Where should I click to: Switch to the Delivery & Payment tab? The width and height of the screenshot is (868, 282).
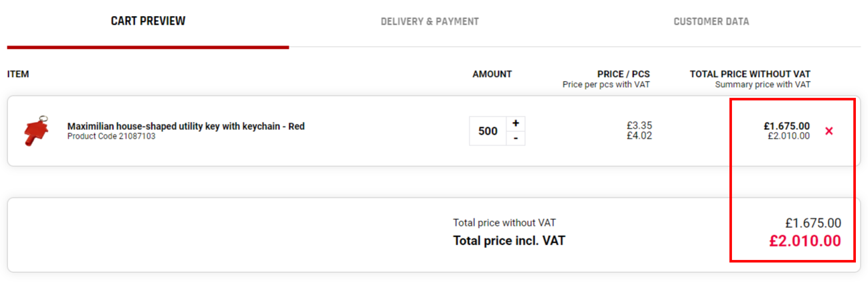430,21
